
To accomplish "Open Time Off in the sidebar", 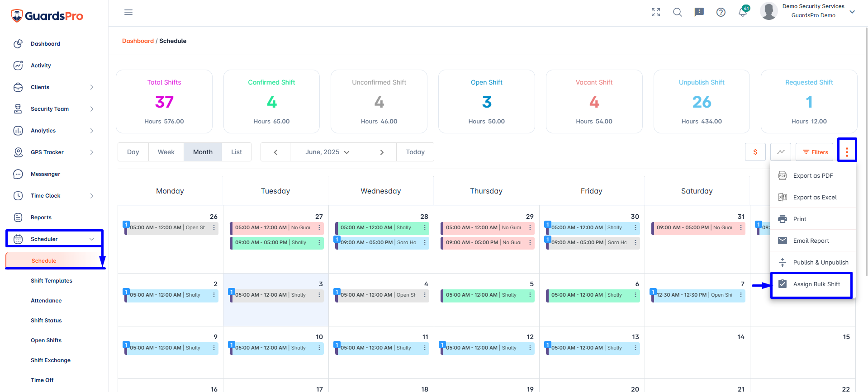I will pos(42,380).
